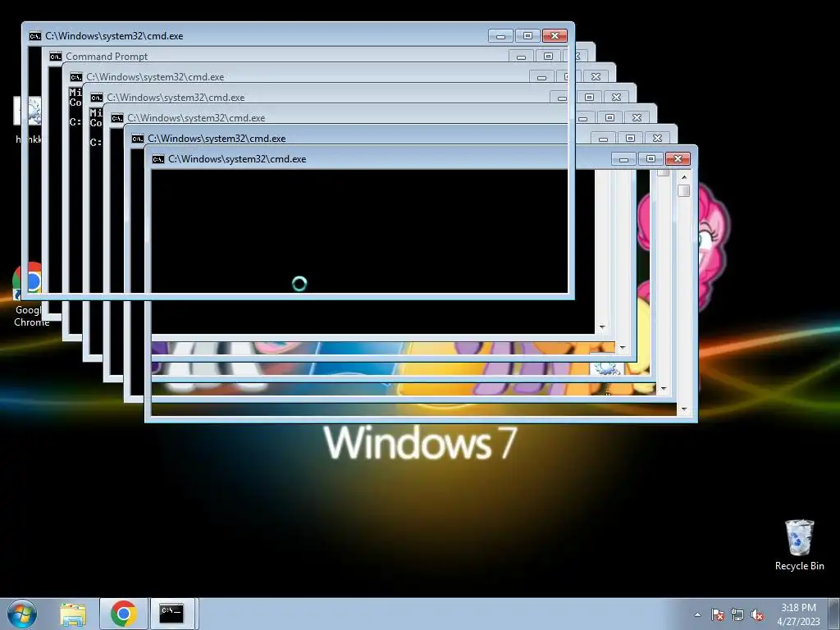The image size is (840, 630).
Task: Open Action Center flag in tray
Action: coord(718,614)
